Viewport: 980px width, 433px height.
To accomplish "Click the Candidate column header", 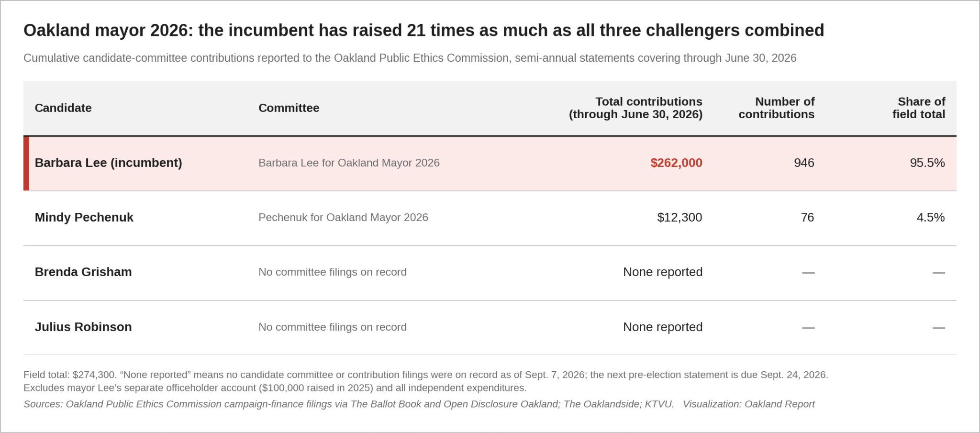I will pyautogui.click(x=63, y=108).
